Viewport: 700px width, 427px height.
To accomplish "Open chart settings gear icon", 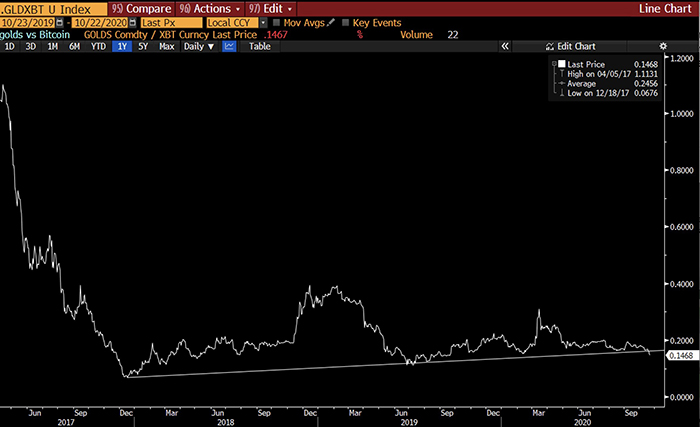I will click(x=662, y=46).
